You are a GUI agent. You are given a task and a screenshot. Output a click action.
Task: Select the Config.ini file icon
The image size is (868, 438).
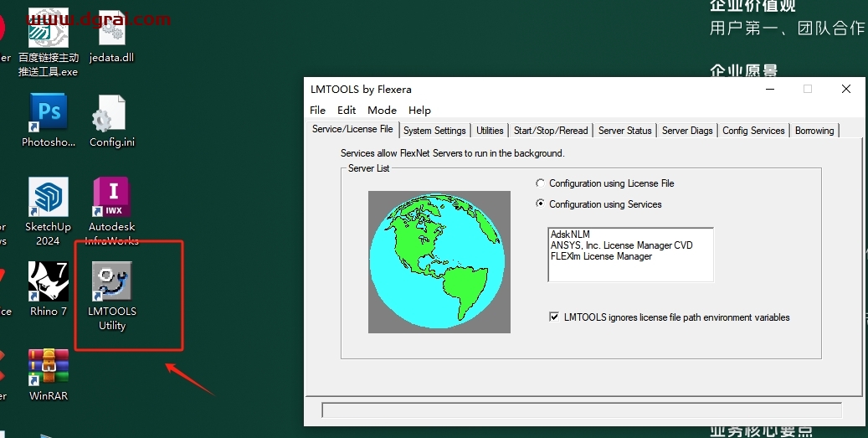coord(111,114)
